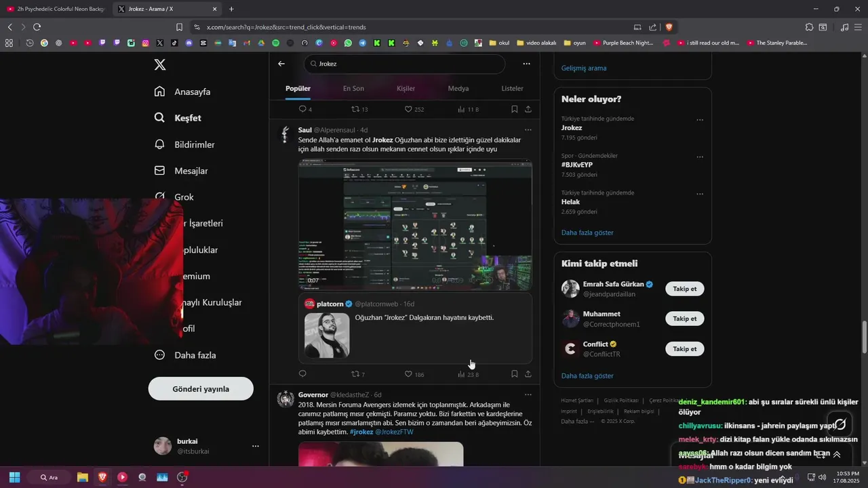Viewport: 868px width, 488px height.
Task: Follow Conflict @ConflictTR
Action: pos(685,348)
